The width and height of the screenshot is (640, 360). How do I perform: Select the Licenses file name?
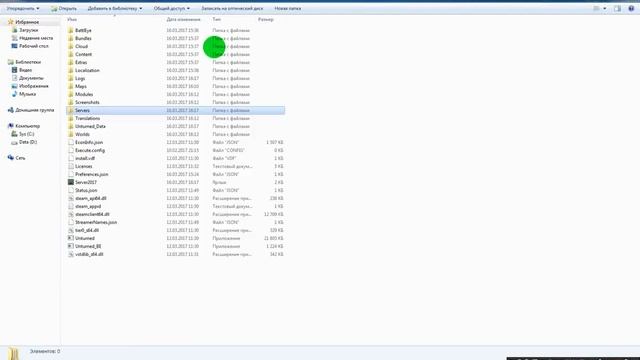pos(84,166)
